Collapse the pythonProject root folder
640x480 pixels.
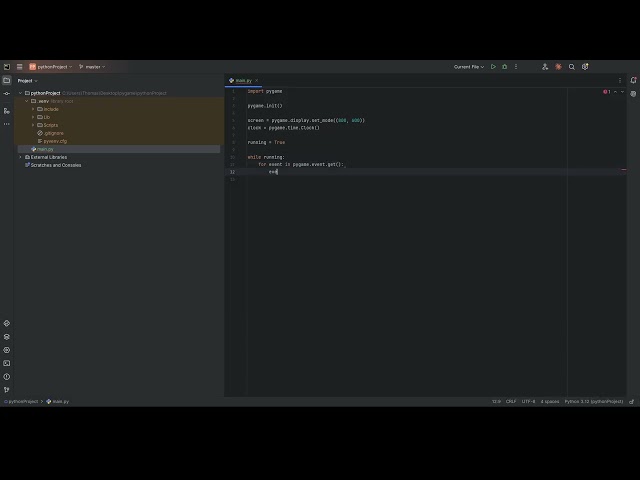point(20,93)
